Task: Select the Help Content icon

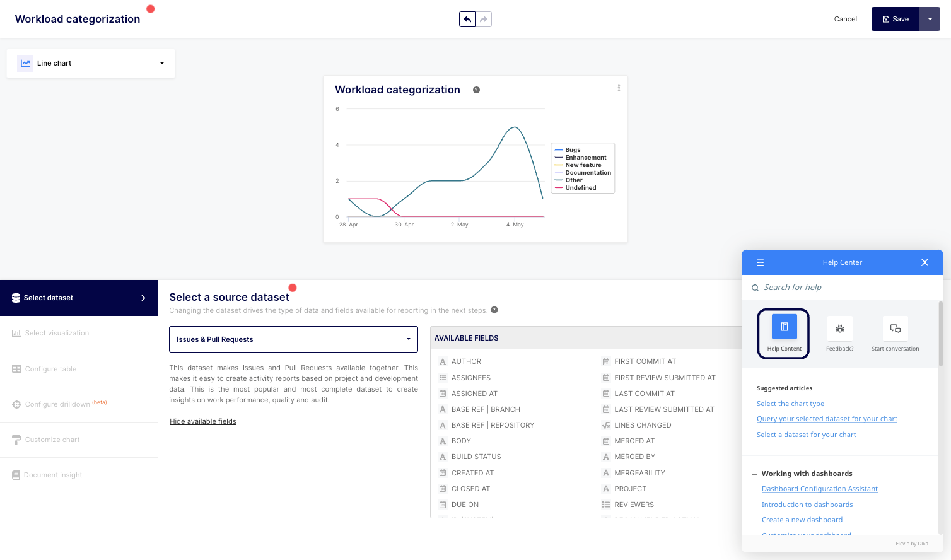Action: point(784,327)
